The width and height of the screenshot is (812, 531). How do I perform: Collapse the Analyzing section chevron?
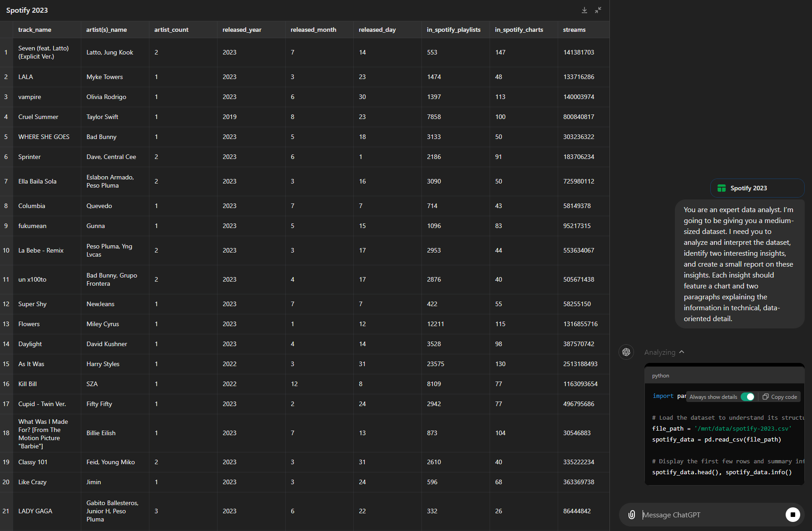tap(682, 352)
